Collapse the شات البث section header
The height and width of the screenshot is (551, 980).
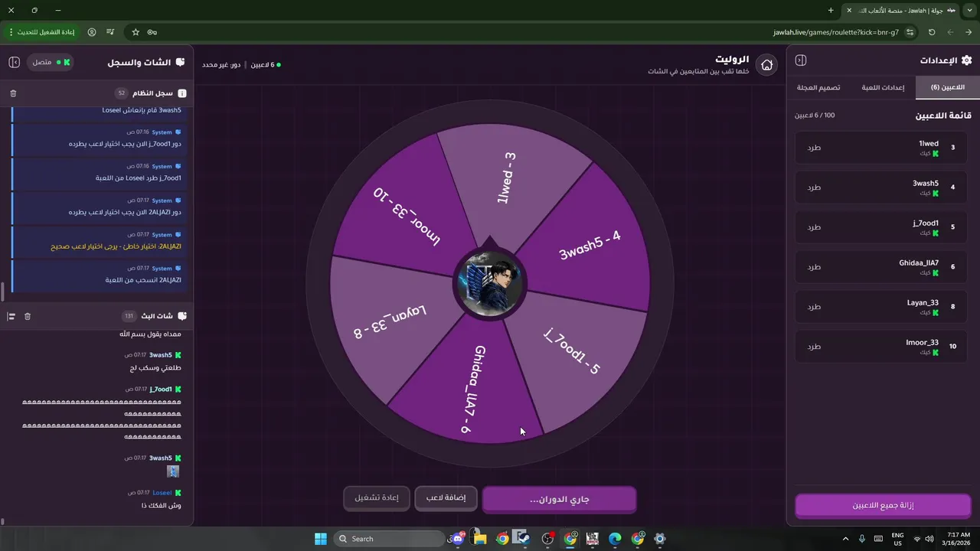pos(96,316)
